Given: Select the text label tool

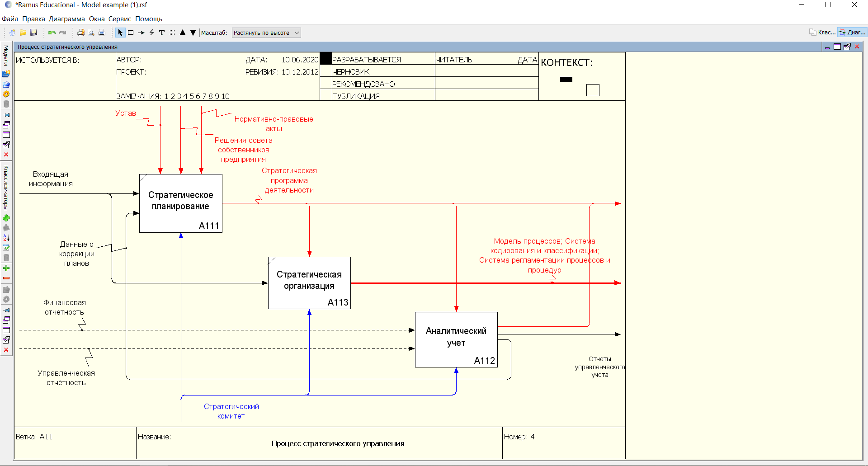Looking at the screenshot, I should [162, 33].
